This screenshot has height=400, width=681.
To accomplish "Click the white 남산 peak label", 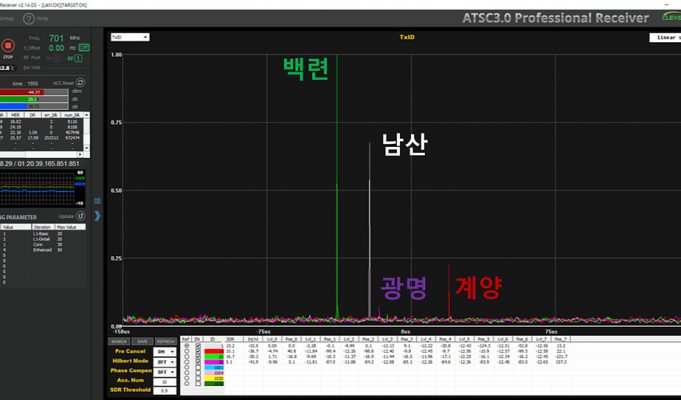I will pos(404,145).
